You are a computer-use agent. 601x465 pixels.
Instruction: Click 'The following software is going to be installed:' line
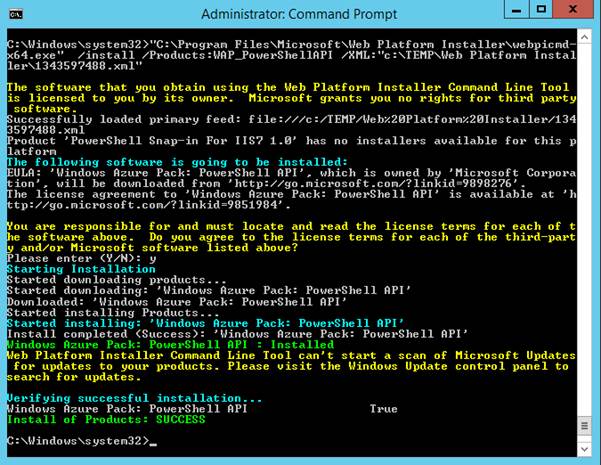point(177,162)
